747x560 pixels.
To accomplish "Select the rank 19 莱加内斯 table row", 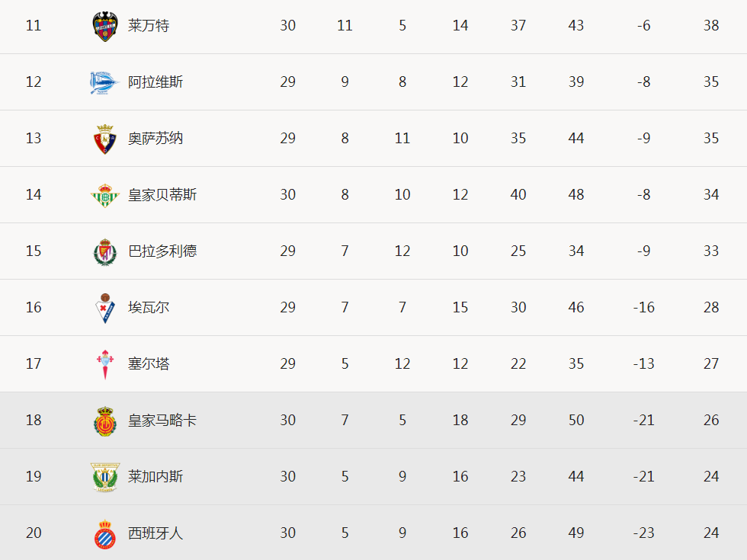I will [373, 477].
